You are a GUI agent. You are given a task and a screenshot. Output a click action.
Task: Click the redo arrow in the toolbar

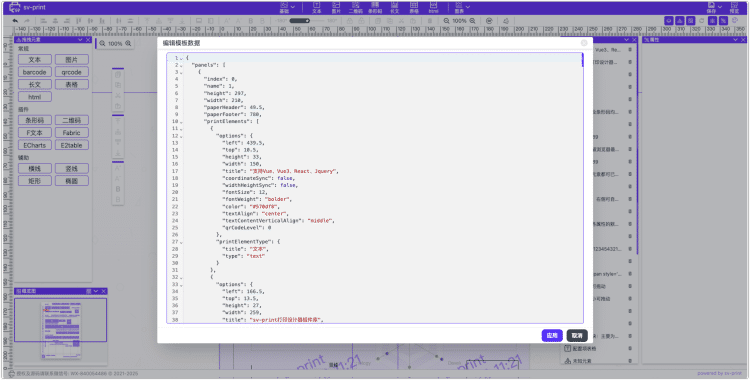(27, 21)
